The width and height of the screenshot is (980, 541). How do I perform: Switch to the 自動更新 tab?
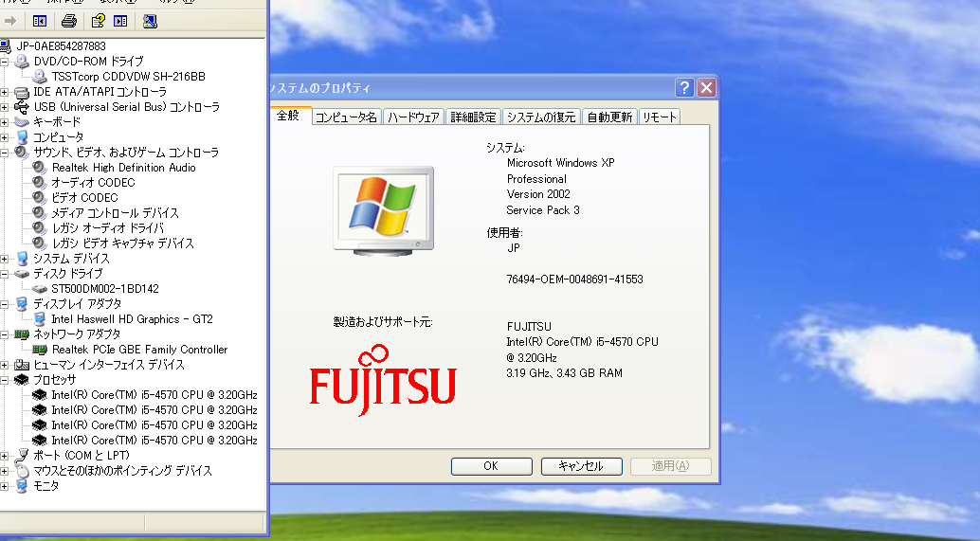click(610, 117)
